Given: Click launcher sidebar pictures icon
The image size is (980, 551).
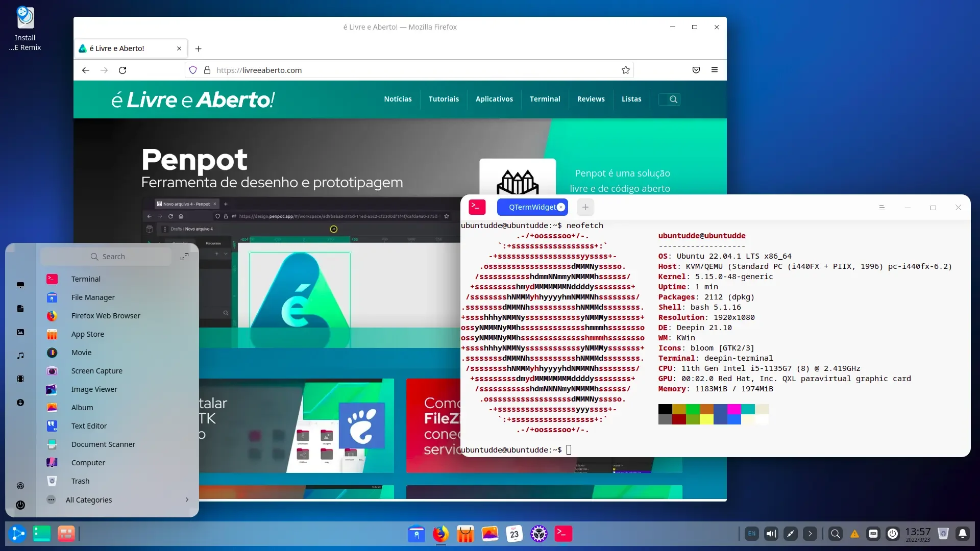Looking at the screenshot, I should pos(20,332).
